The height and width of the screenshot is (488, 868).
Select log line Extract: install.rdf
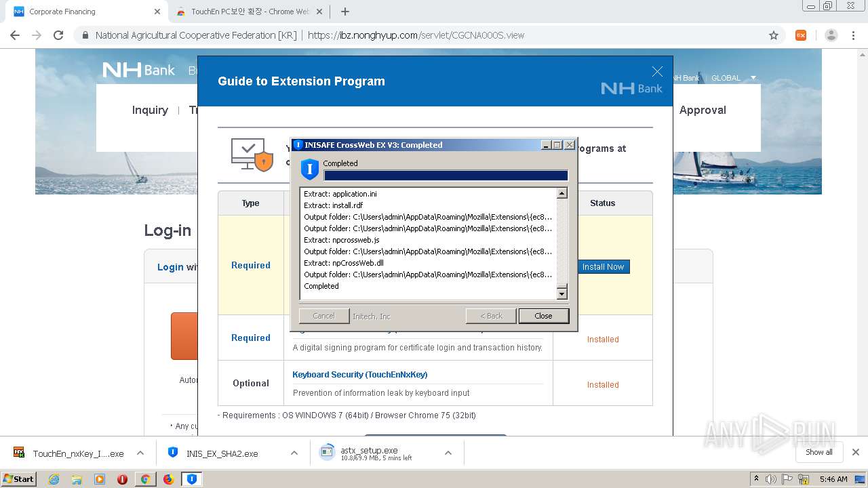click(334, 205)
